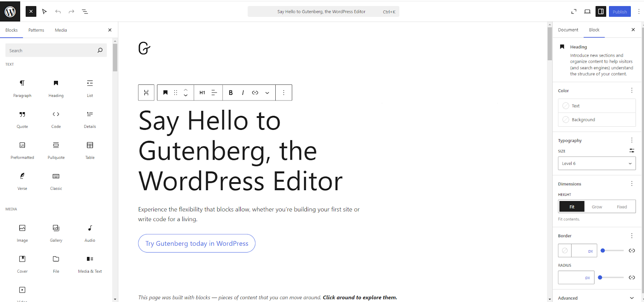
Task: Insert an Image block
Action: coord(22,233)
